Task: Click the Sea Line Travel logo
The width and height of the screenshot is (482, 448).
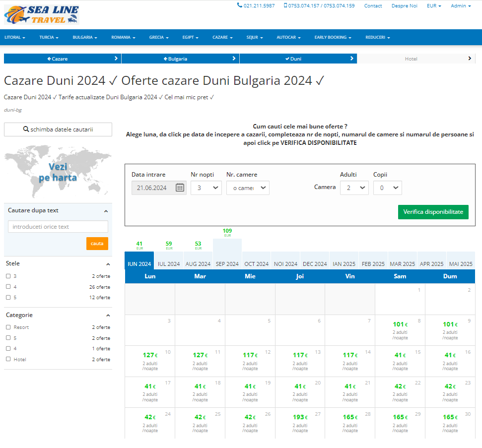Action: click(x=42, y=14)
